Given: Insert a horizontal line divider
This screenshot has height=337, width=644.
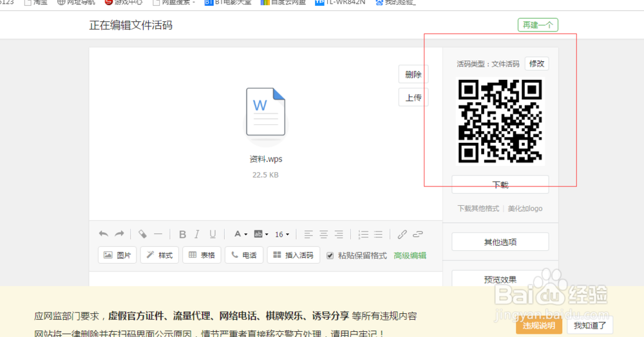Looking at the screenshot, I should click(158, 234).
